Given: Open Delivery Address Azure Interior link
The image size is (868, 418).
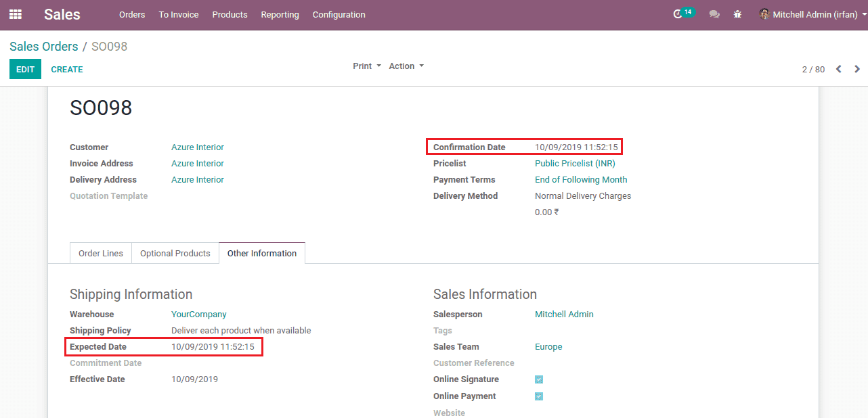Looking at the screenshot, I should click(x=198, y=180).
